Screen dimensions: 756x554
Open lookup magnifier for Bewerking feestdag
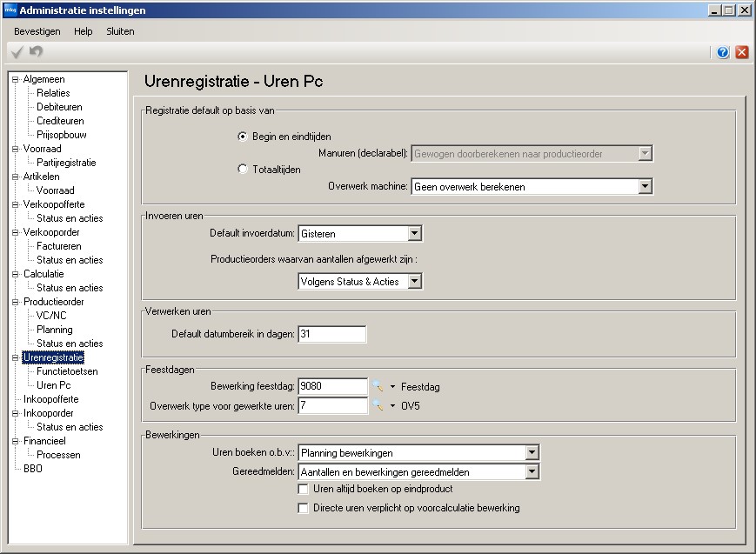coord(378,386)
